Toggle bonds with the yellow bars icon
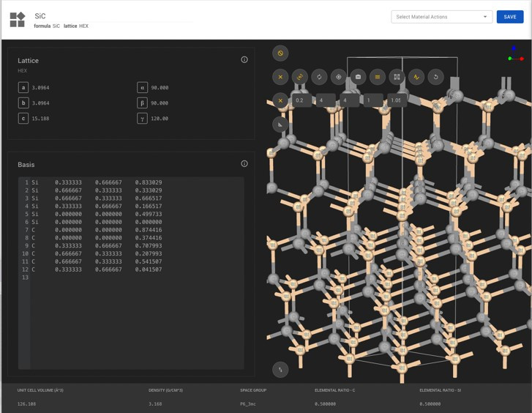 (378, 77)
